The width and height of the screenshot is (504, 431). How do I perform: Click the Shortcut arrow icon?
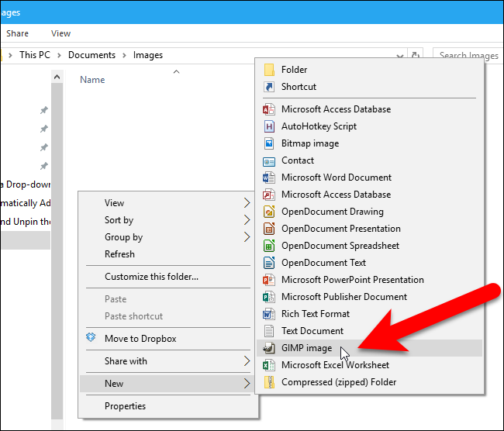coord(269,87)
